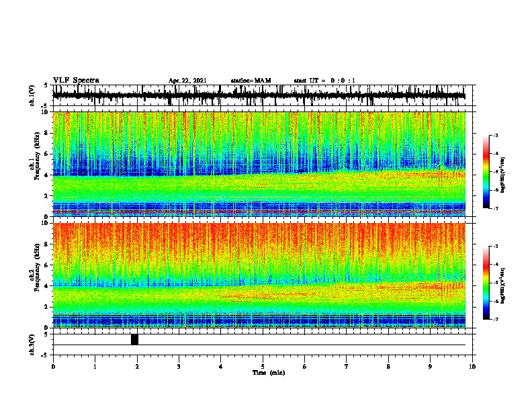Click time axis tick label "2"

click(x=137, y=367)
